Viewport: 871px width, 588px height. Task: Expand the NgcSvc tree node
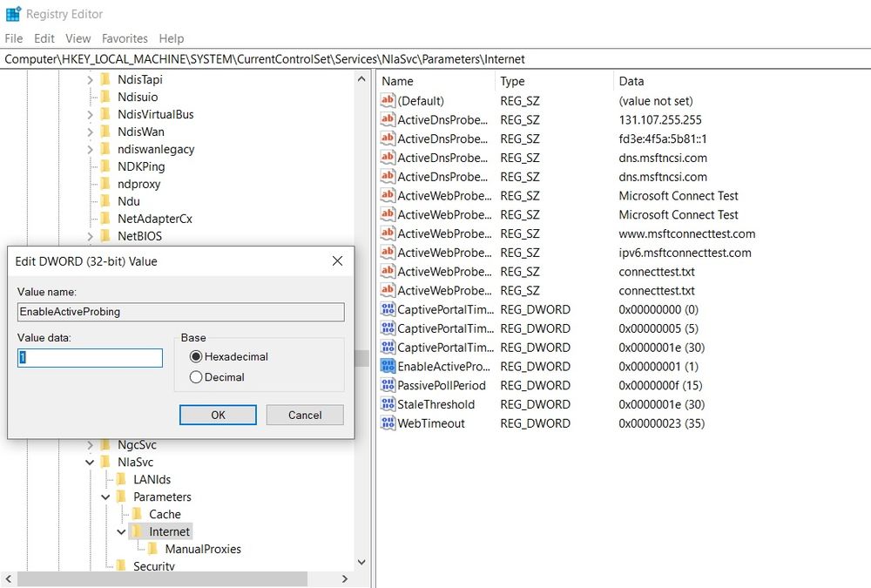90,444
